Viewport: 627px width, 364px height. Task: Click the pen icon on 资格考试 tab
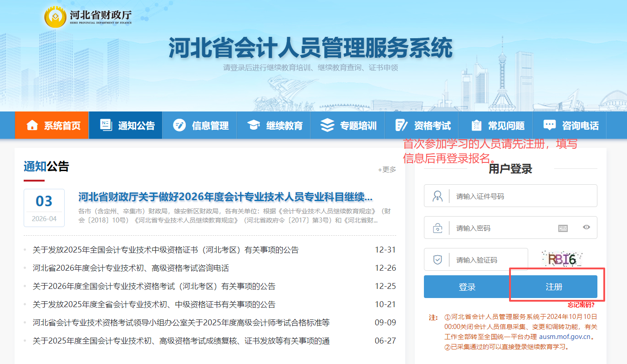click(401, 125)
